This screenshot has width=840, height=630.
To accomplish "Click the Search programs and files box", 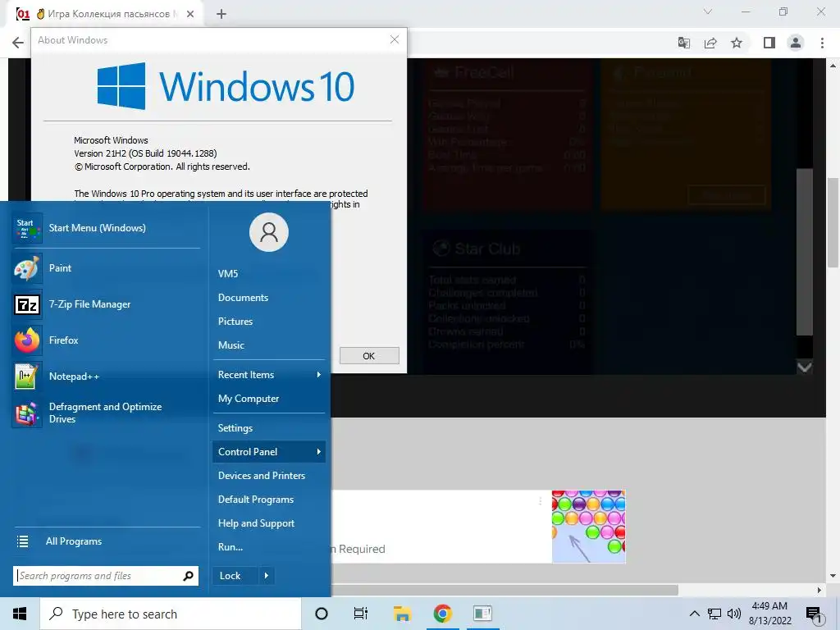I will click(x=106, y=576).
